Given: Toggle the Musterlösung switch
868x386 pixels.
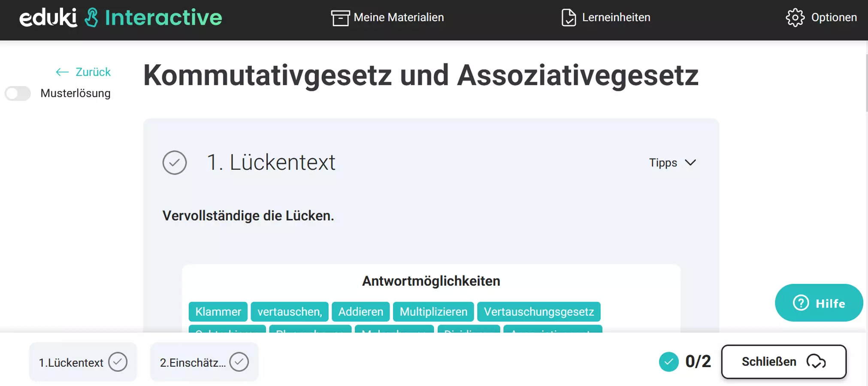Looking at the screenshot, I should click(x=18, y=93).
